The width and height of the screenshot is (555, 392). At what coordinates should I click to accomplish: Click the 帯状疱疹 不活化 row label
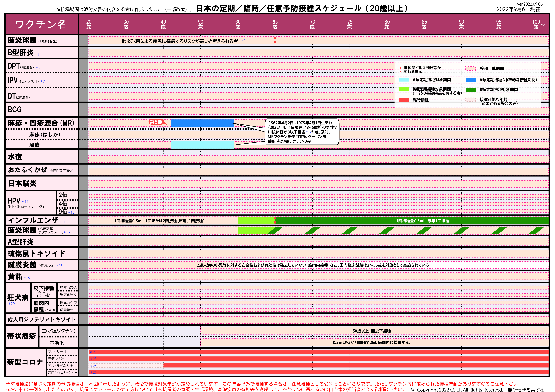click(x=57, y=343)
